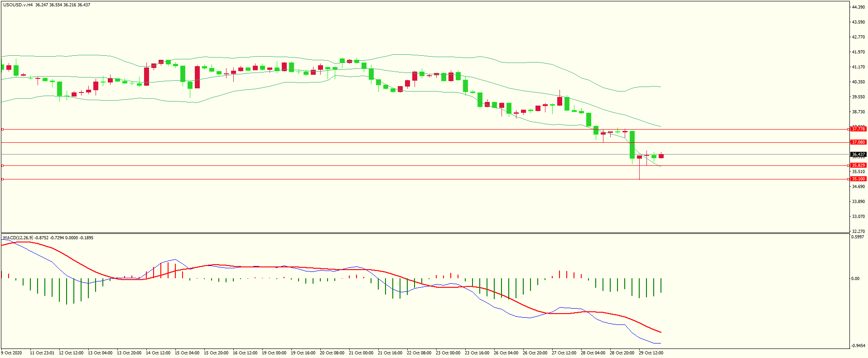This screenshot has height=358, width=868.
Task: Click the 42.770 price axis label
Action: tap(858, 37)
